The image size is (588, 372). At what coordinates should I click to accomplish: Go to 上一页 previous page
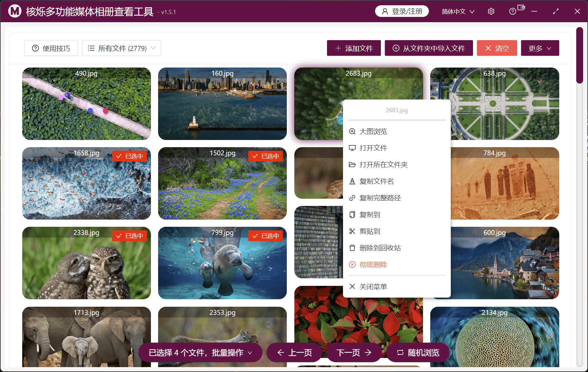click(x=294, y=352)
